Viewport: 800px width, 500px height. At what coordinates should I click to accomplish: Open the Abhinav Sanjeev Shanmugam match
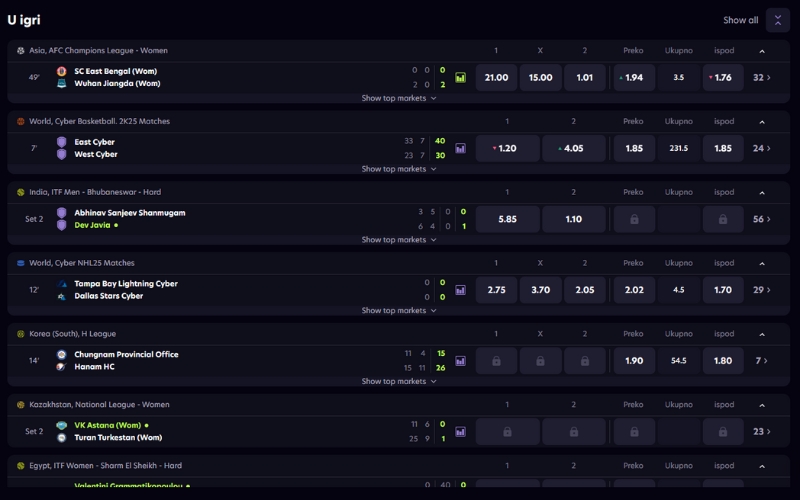pyautogui.click(x=130, y=213)
